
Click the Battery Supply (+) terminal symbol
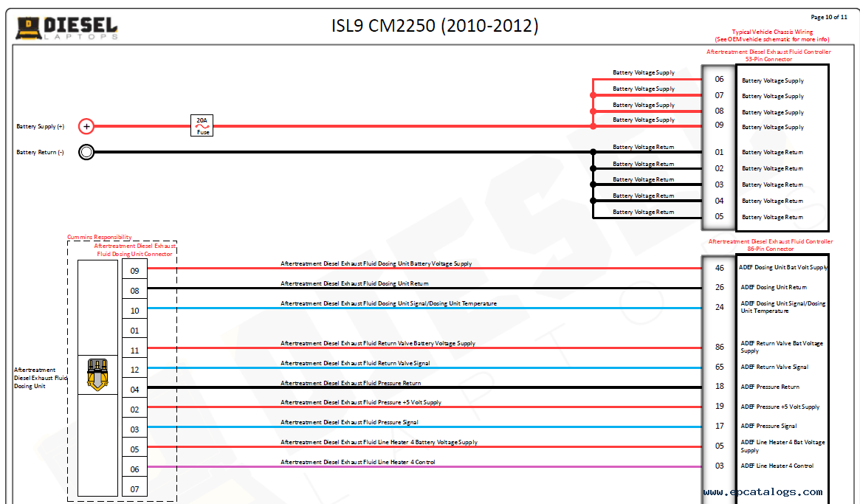86,127
